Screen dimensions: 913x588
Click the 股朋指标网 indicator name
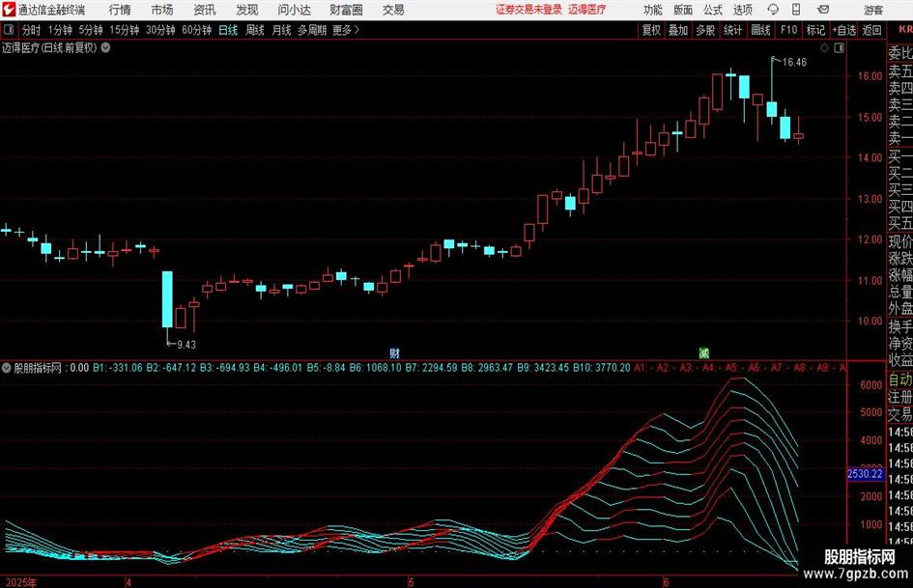click(x=38, y=368)
